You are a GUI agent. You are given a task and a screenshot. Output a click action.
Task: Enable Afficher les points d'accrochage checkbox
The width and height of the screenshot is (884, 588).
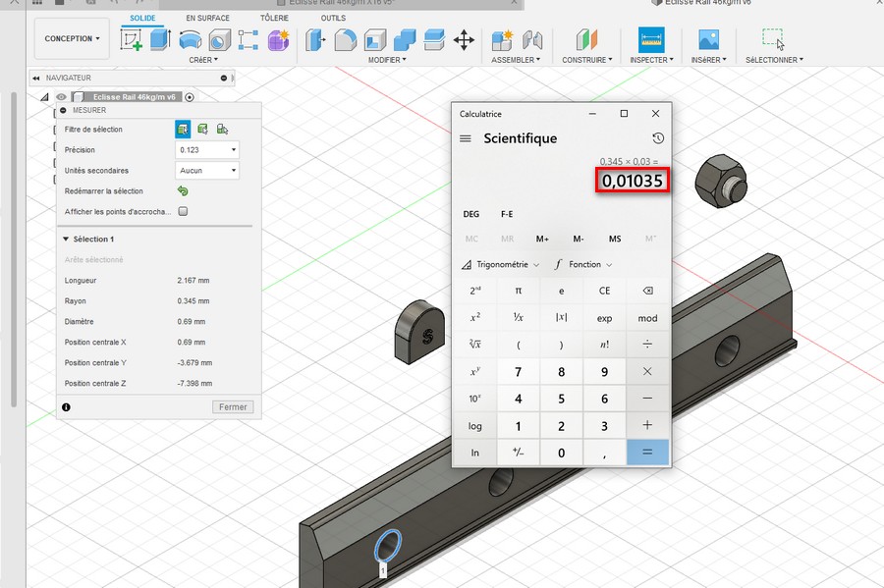tap(183, 211)
